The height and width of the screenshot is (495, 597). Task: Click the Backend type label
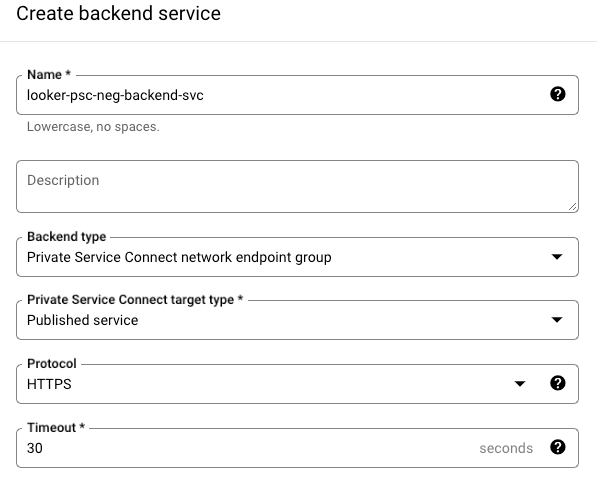67,236
